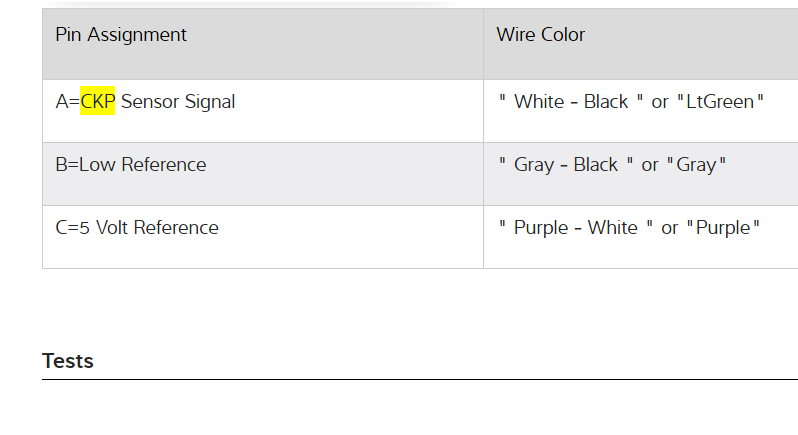The width and height of the screenshot is (798, 435).
Task: Select the "Purple - White" wire color text
Action: [575, 228]
